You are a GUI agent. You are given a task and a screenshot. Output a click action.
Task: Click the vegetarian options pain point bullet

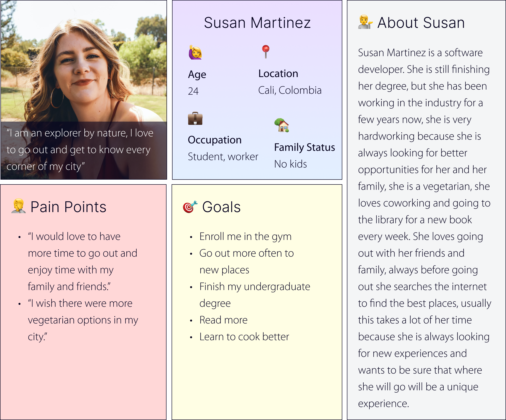point(83,320)
